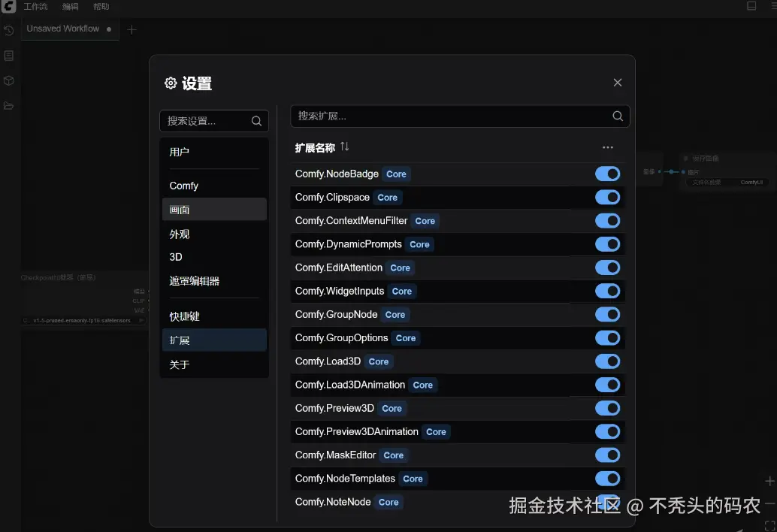Click Comfy.EditAttention name text

[x=338, y=268]
